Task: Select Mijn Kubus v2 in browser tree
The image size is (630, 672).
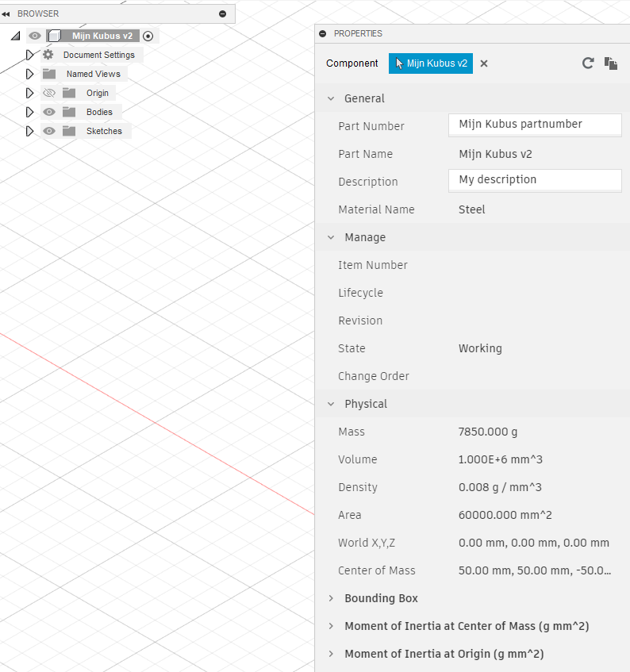Action: [102, 36]
